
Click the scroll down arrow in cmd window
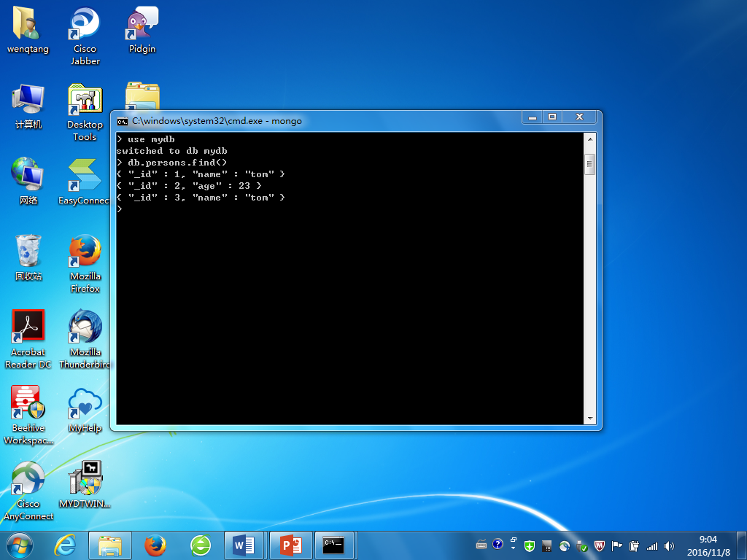pos(589,419)
